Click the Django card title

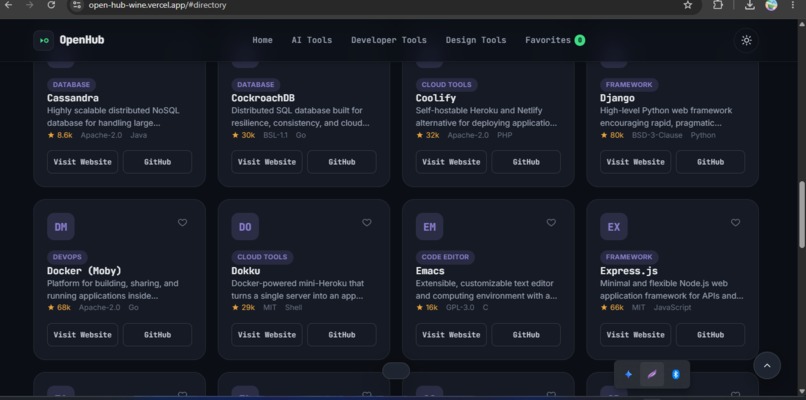(x=617, y=98)
